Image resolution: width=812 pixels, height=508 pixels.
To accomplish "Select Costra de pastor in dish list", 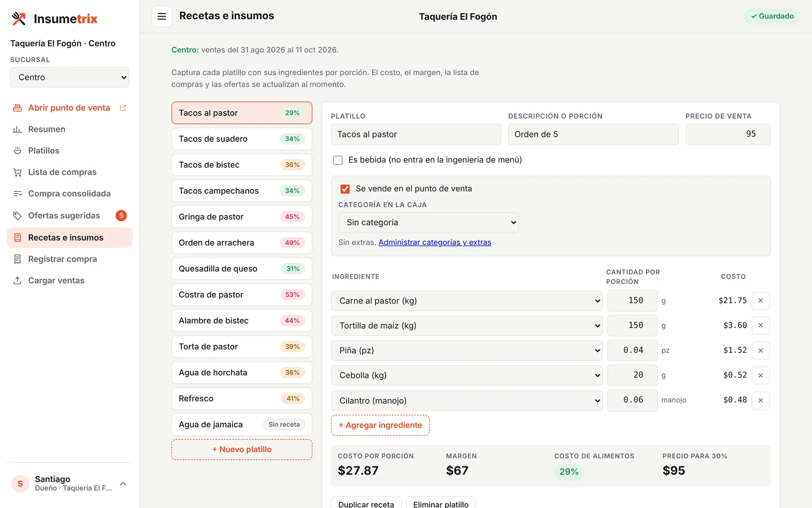I will pyautogui.click(x=242, y=295).
